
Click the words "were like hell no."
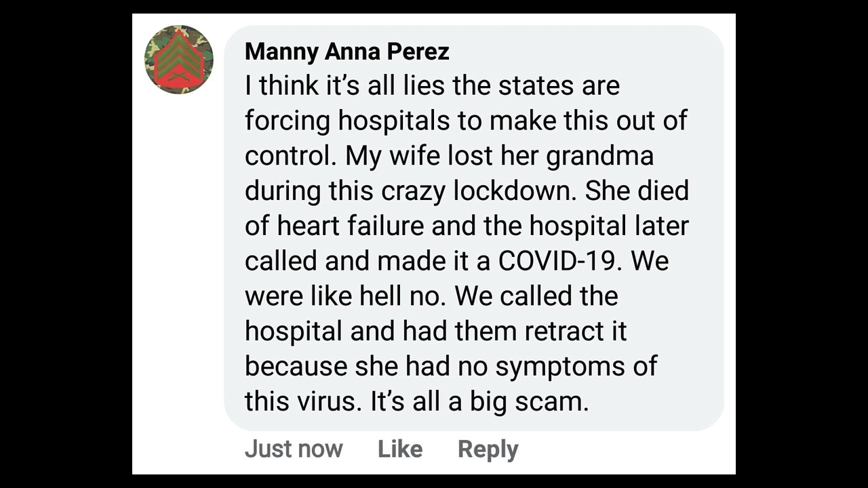[346, 296]
